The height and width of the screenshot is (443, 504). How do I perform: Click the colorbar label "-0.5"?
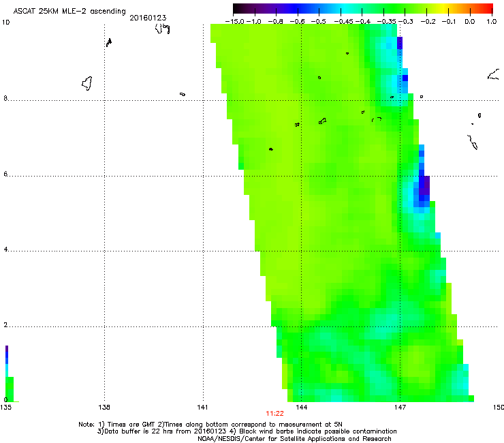click(x=319, y=22)
